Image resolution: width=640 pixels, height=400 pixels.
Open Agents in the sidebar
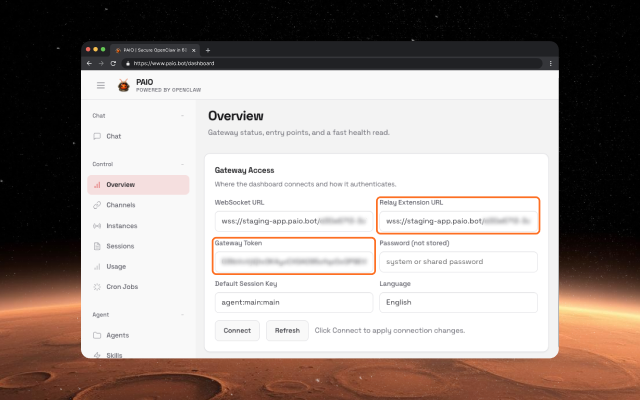pos(117,335)
